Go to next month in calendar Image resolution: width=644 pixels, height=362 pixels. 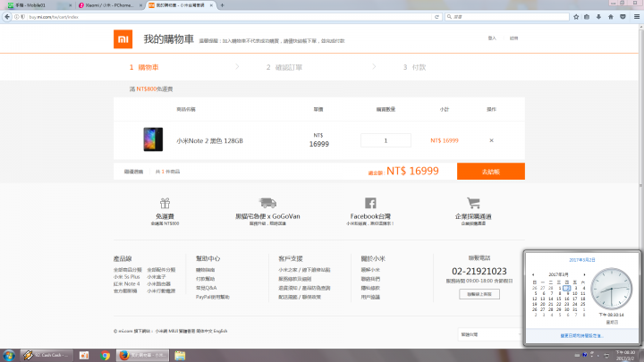(584, 274)
